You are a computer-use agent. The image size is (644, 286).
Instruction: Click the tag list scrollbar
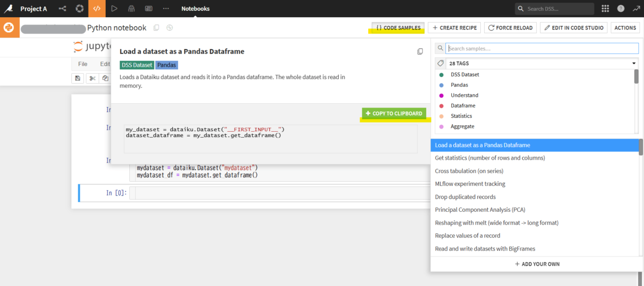[x=636, y=76]
